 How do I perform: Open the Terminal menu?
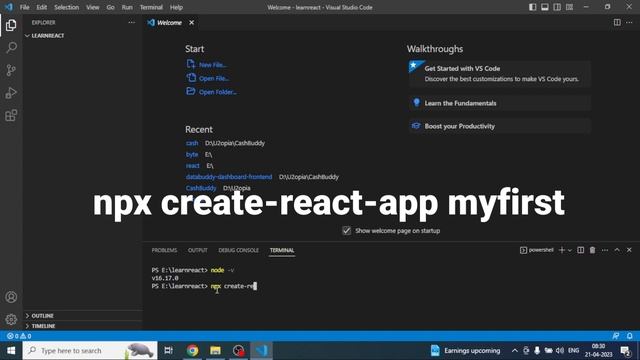151,7
